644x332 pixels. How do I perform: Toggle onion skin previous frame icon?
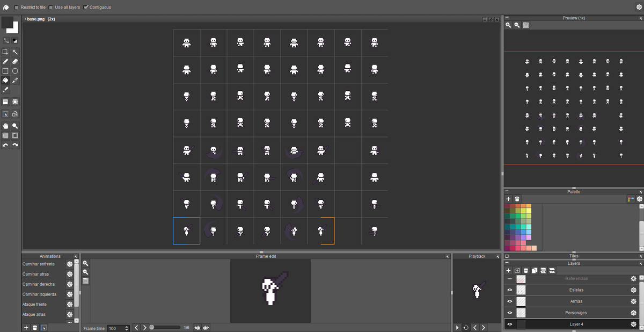click(197, 328)
